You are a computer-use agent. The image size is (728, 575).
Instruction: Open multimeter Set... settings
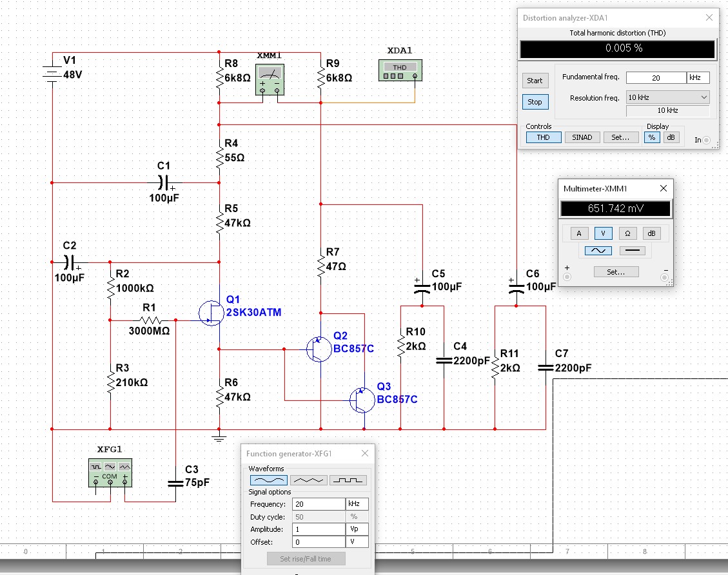(616, 272)
